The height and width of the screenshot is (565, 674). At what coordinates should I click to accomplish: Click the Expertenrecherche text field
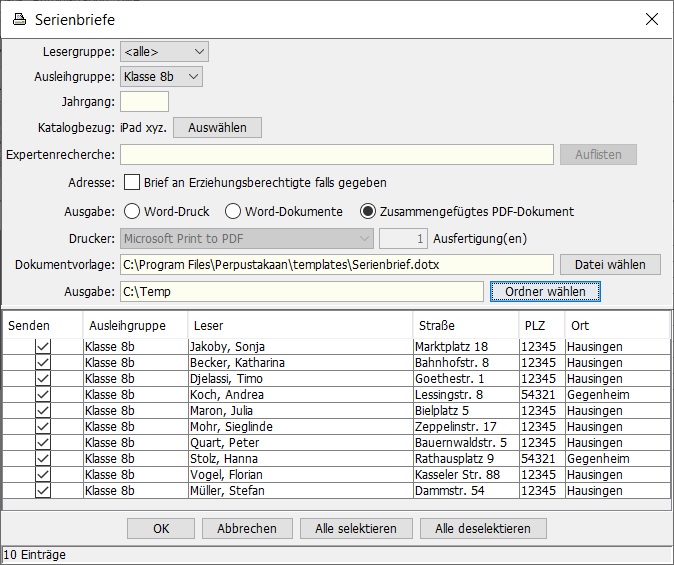336,154
